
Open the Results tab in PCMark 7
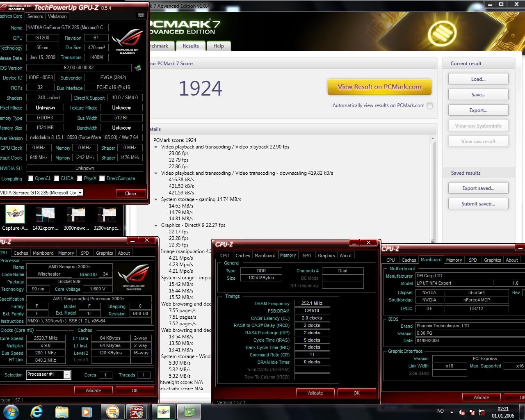coord(191,46)
